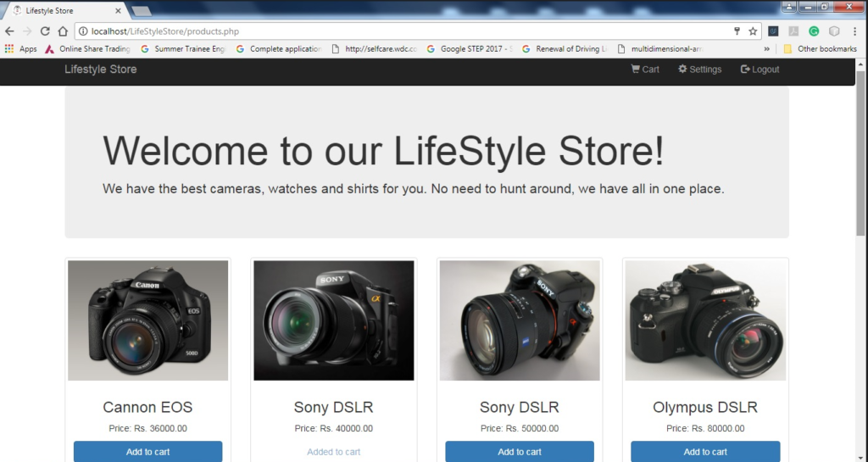Viewport: 868px width, 462px height.
Task: Click the Sony DSLR image with the light background
Action: (x=520, y=320)
